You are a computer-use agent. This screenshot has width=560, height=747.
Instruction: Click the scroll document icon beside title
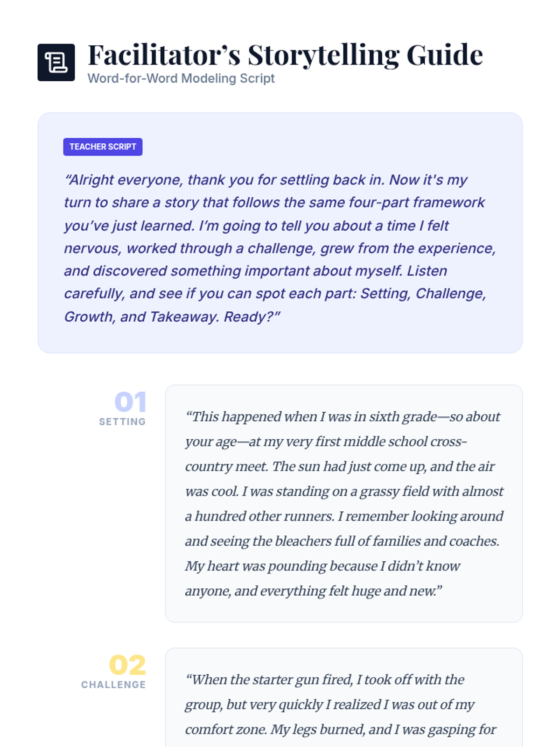coord(56,63)
